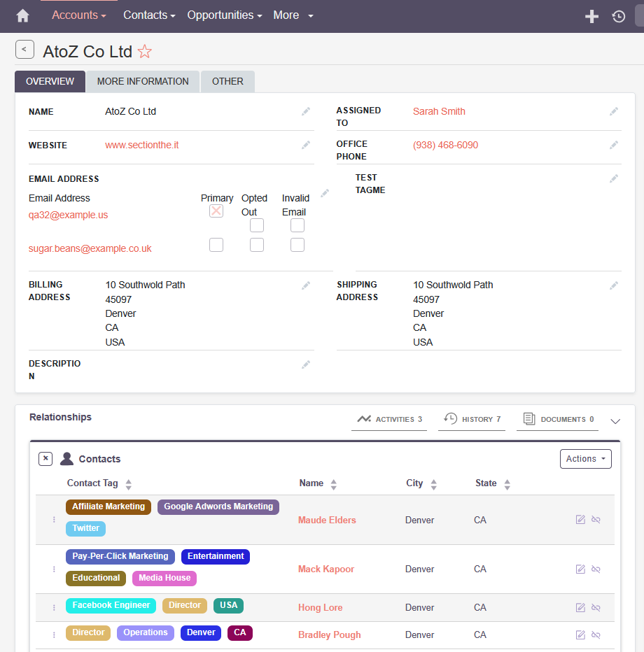
Task: Toggle Opted Out checkbox for sugar.beans@example.co.uk
Action: (257, 245)
